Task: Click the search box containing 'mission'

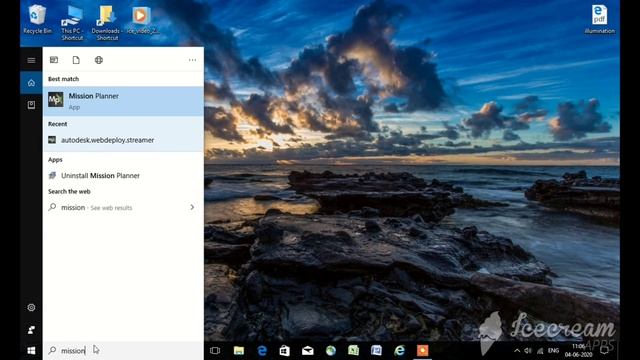Action: pyautogui.click(x=123, y=351)
